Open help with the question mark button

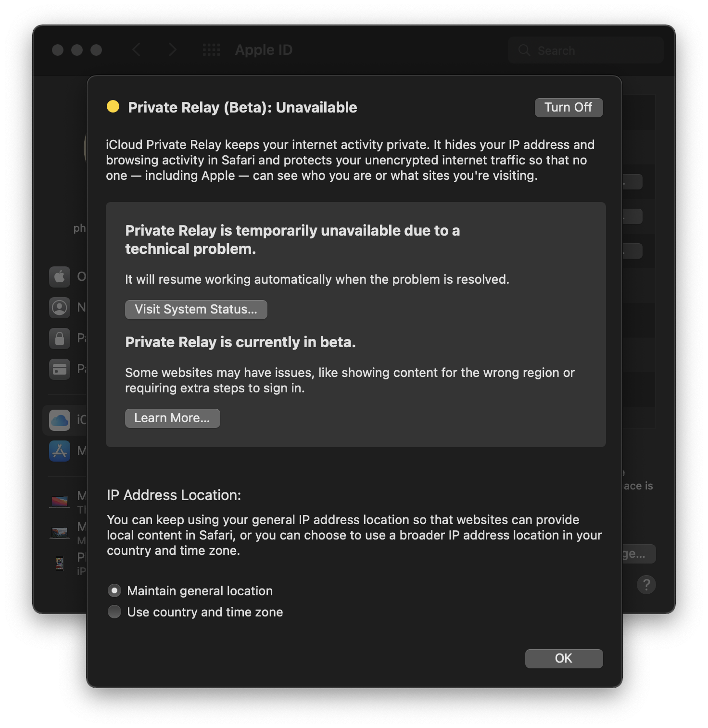click(646, 585)
